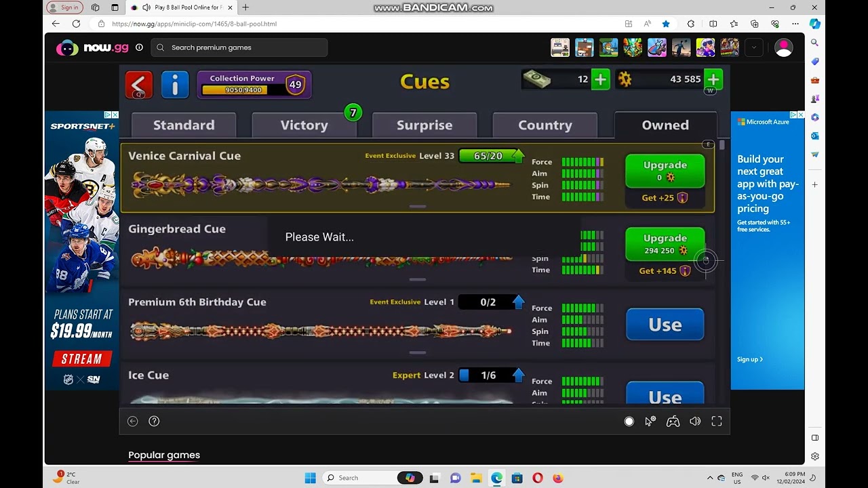Click the now.gg player back arrow
The width and height of the screenshot is (868, 488).
[x=133, y=421]
